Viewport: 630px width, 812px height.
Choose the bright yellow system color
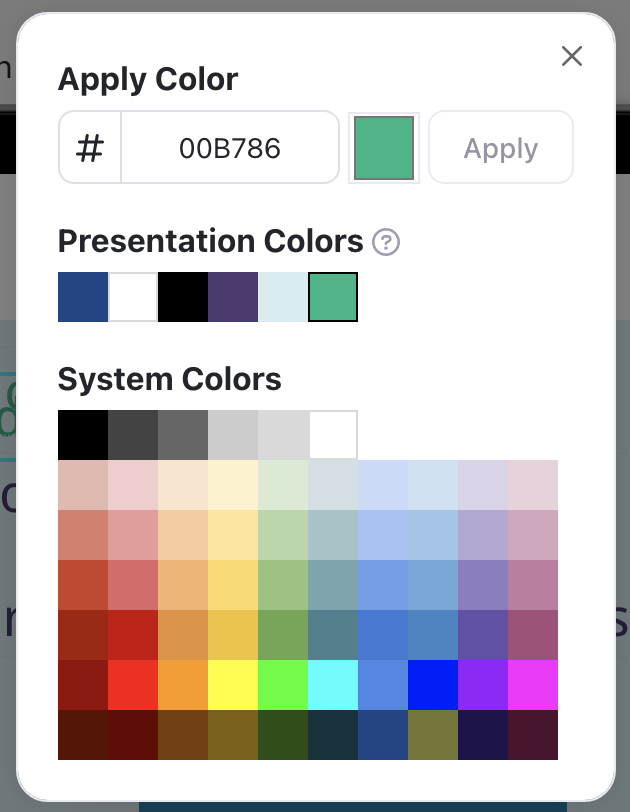point(233,685)
